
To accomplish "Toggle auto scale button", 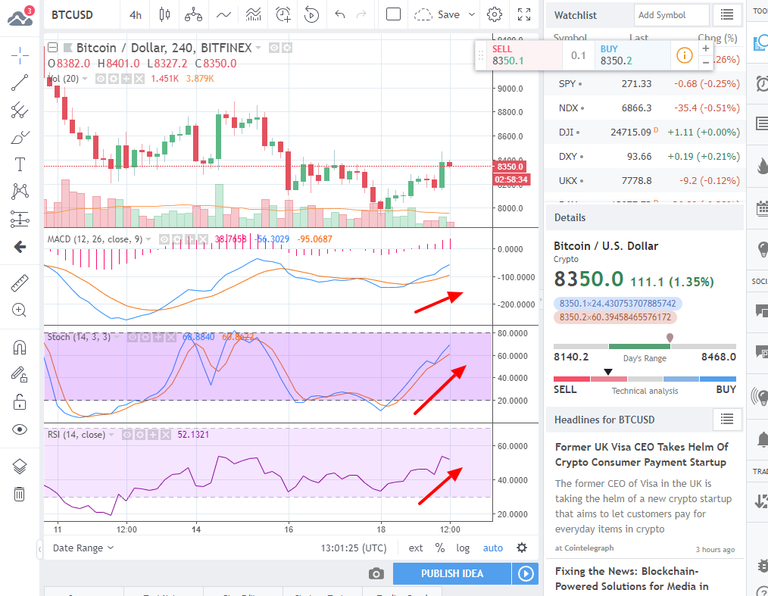I will [493, 548].
